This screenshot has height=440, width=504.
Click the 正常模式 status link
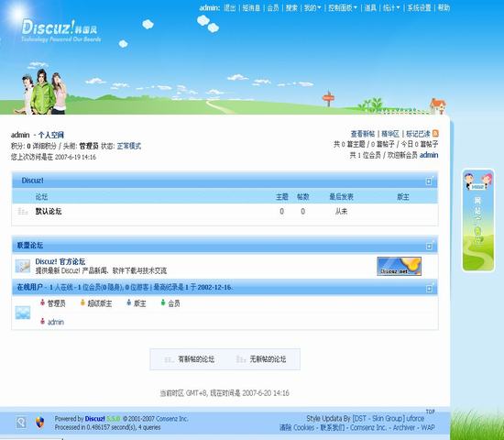[128, 146]
